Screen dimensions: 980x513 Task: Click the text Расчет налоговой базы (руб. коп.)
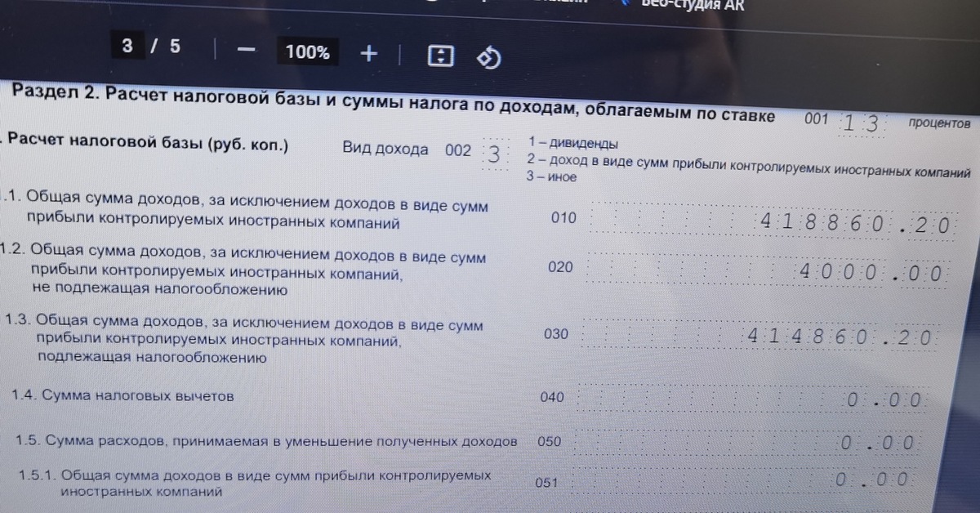[x=148, y=144]
